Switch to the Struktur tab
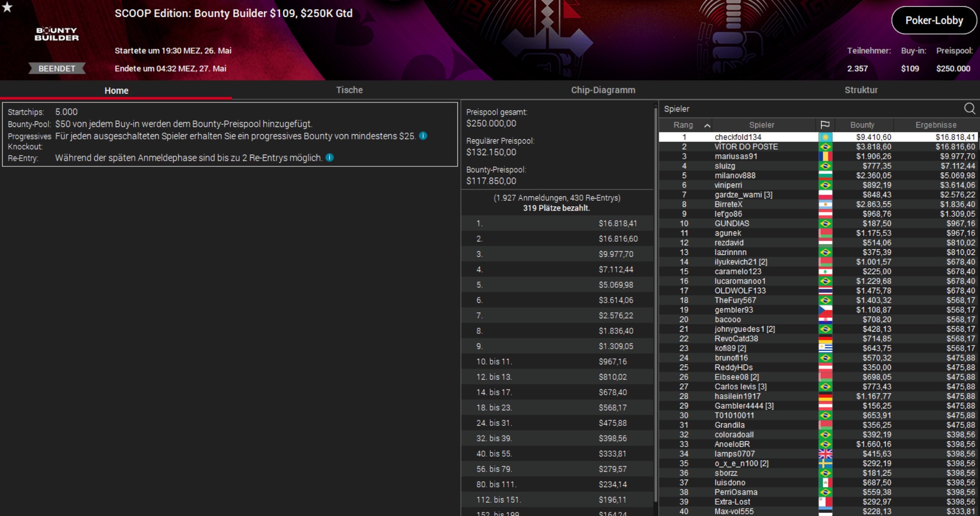This screenshot has height=516, width=980. (861, 90)
